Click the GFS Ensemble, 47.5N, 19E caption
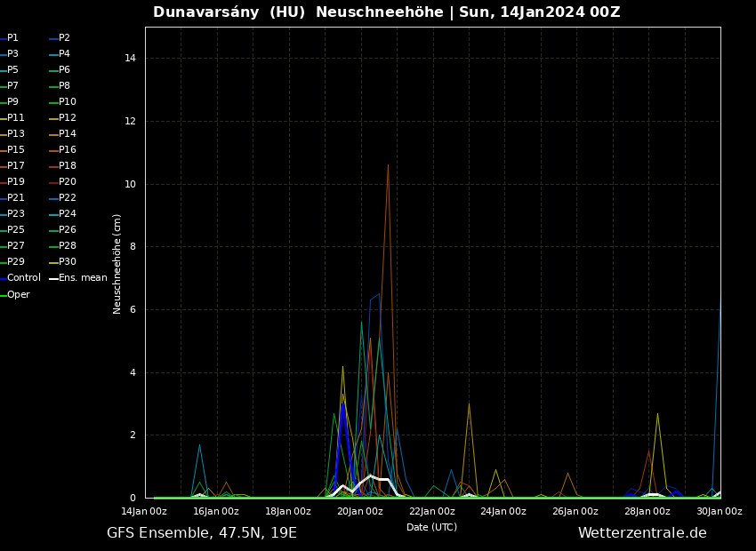 [x=202, y=533]
